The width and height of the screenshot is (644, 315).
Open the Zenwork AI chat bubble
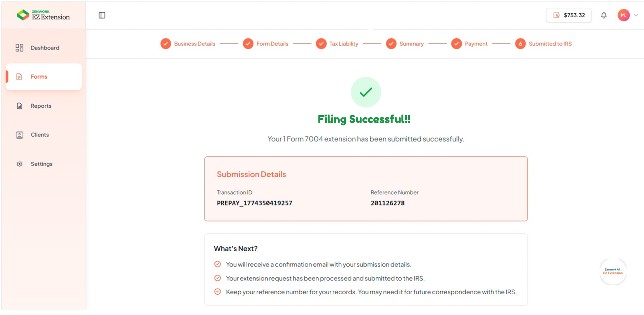613,272
